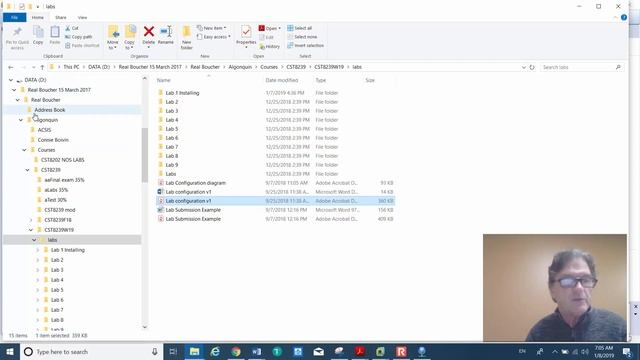Screen dimensions: 640x360
Task: Switch to the Share ribbon tab
Action: click(x=61, y=18)
